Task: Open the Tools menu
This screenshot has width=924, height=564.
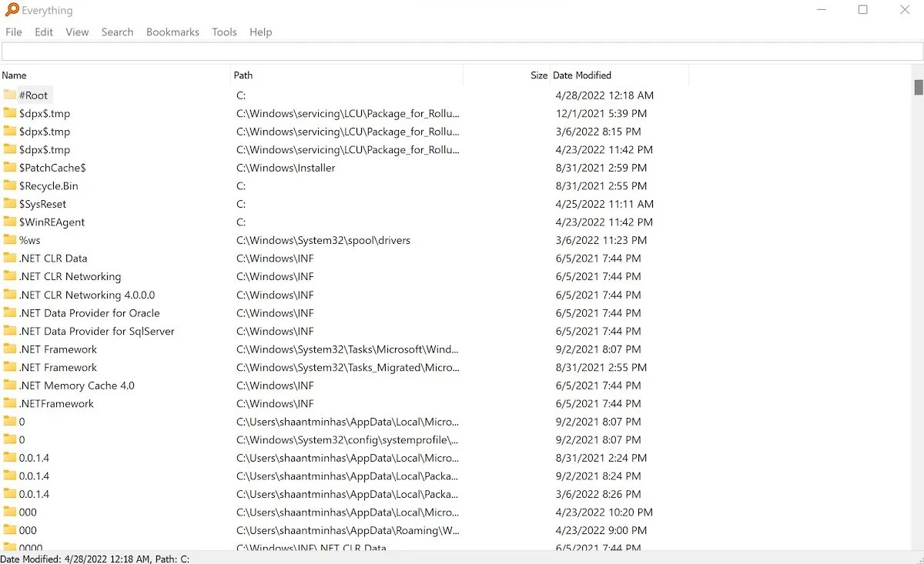Action: click(224, 32)
